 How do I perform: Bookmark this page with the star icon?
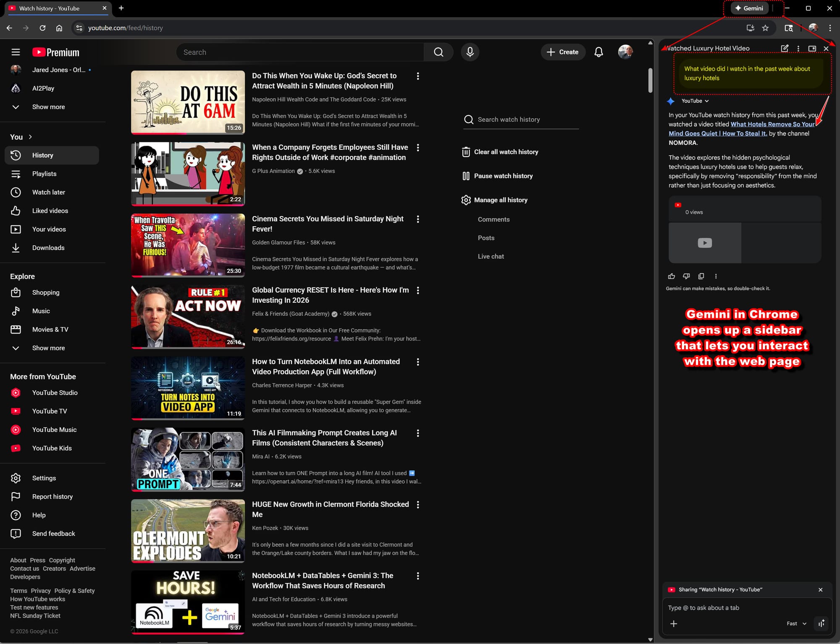point(765,28)
